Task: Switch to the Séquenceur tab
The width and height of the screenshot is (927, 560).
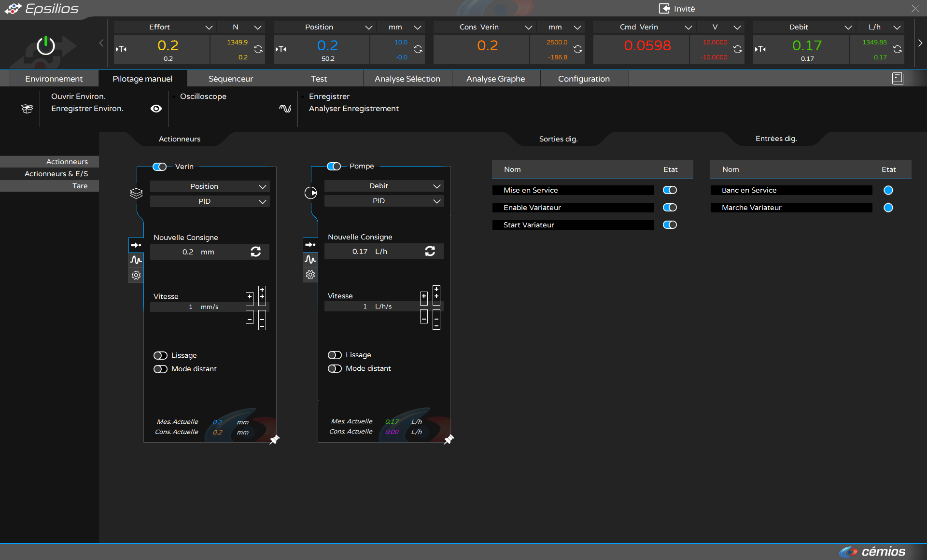Action: point(230,79)
